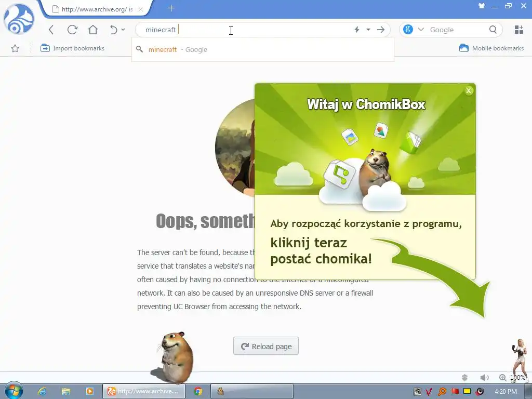Go back using the back arrow
This screenshot has width=532, height=399.
pos(51,30)
